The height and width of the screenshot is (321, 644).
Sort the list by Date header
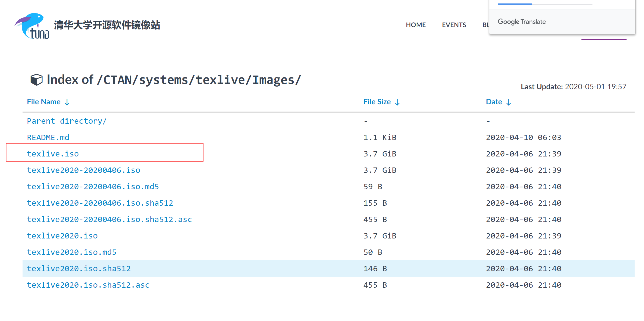click(494, 102)
